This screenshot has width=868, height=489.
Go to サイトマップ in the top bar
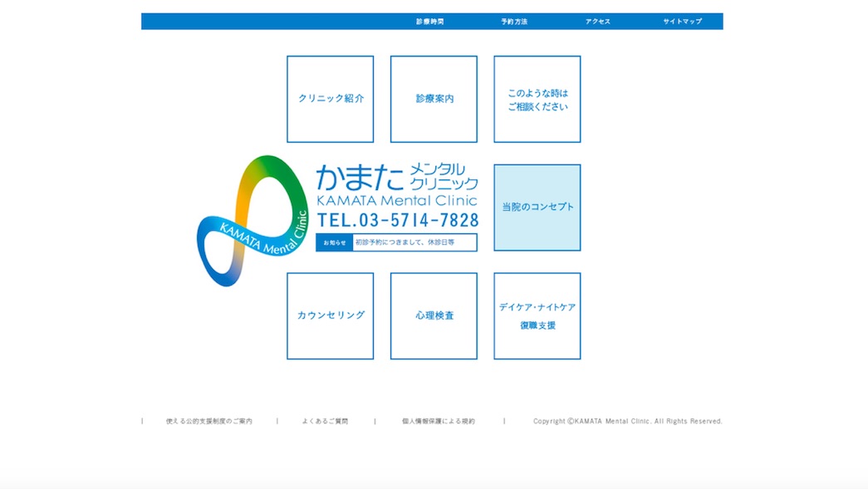pos(682,22)
